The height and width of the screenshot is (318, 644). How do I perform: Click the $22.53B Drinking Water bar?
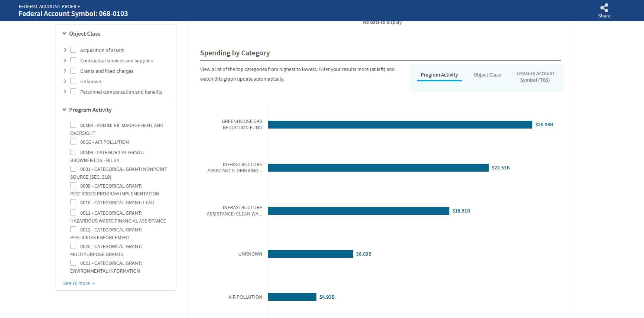(x=378, y=168)
